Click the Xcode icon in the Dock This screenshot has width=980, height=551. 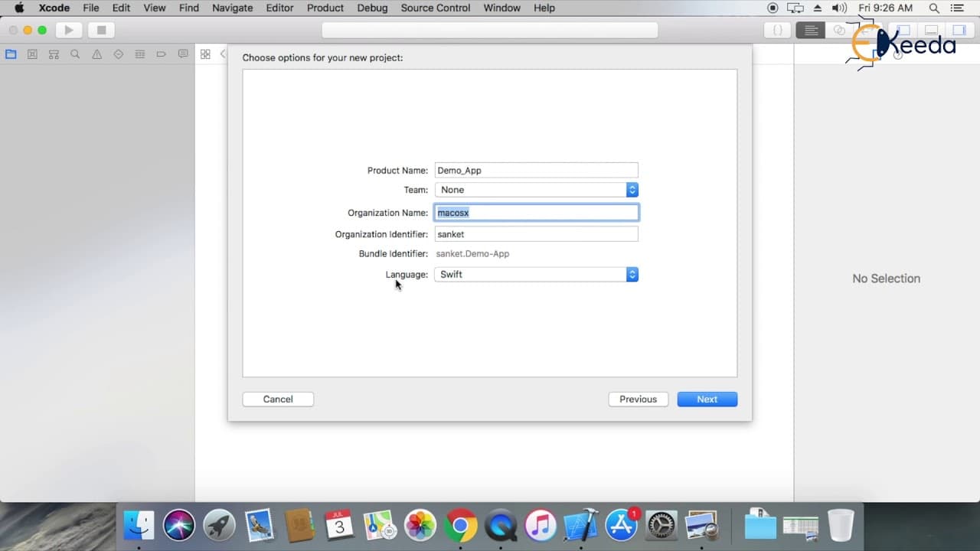pyautogui.click(x=581, y=525)
